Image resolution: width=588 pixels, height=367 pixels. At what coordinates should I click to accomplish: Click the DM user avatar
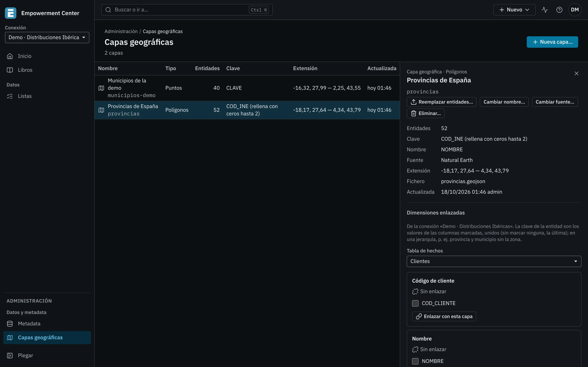coord(575,10)
